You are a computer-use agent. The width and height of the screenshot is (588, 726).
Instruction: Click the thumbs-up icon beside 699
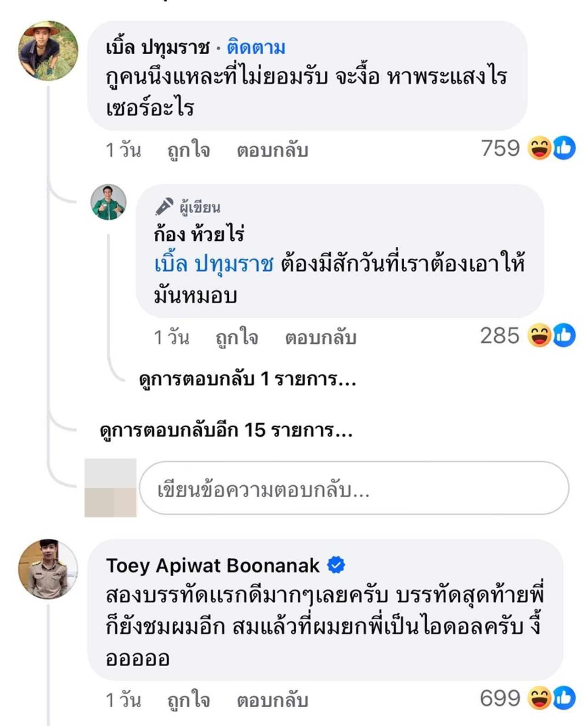(x=564, y=698)
